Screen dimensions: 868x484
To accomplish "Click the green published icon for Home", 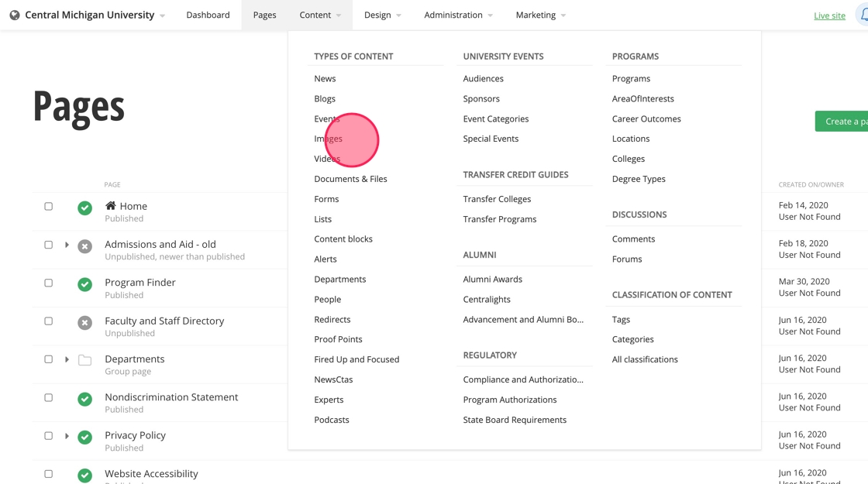I will pos(85,208).
